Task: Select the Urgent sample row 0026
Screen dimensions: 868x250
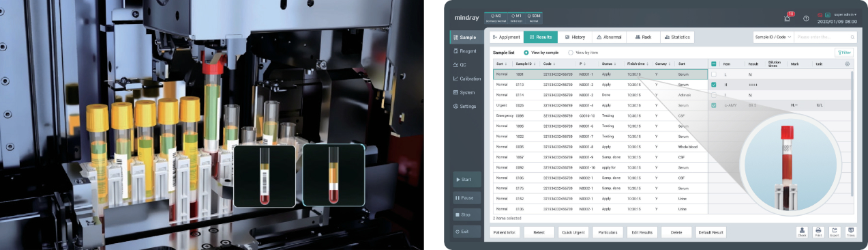Action: 600,105
